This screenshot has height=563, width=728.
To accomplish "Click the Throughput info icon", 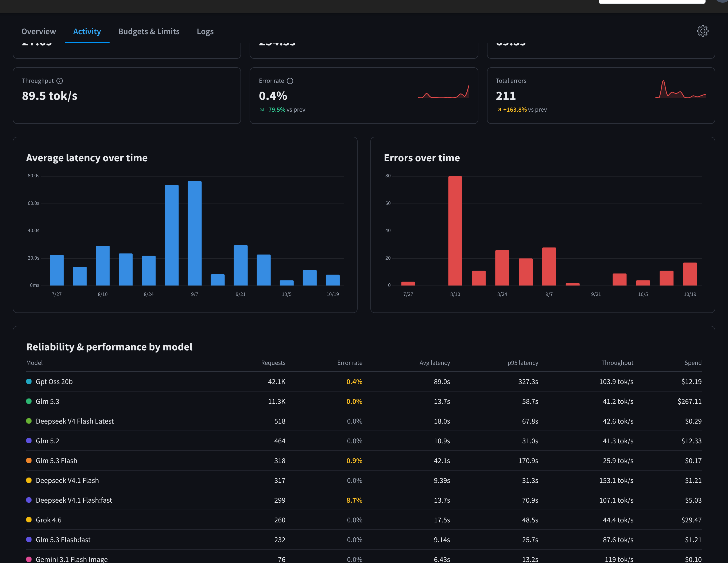I will pyautogui.click(x=60, y=81).
